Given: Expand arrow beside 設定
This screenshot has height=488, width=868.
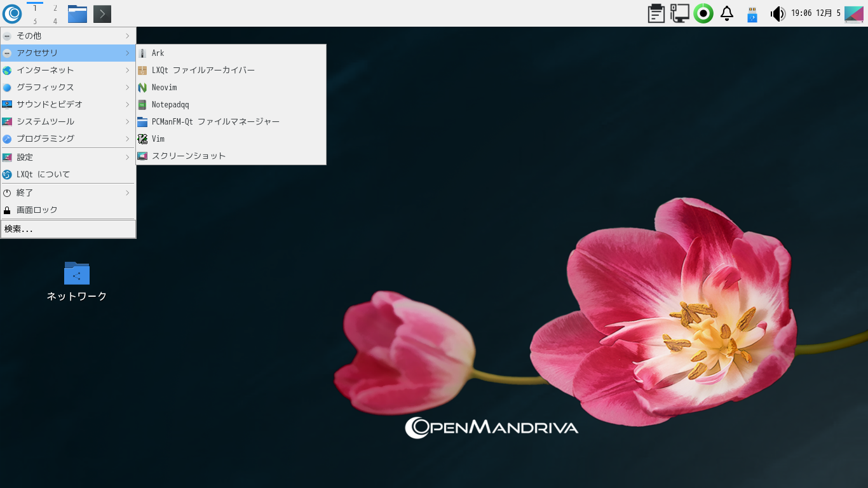Looking at the screenshot, I should pyautogui.click(x=128, y=158).
